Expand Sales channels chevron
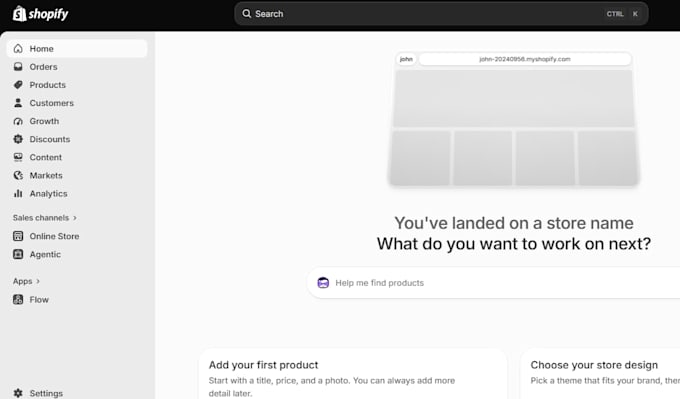 [75, 218]
